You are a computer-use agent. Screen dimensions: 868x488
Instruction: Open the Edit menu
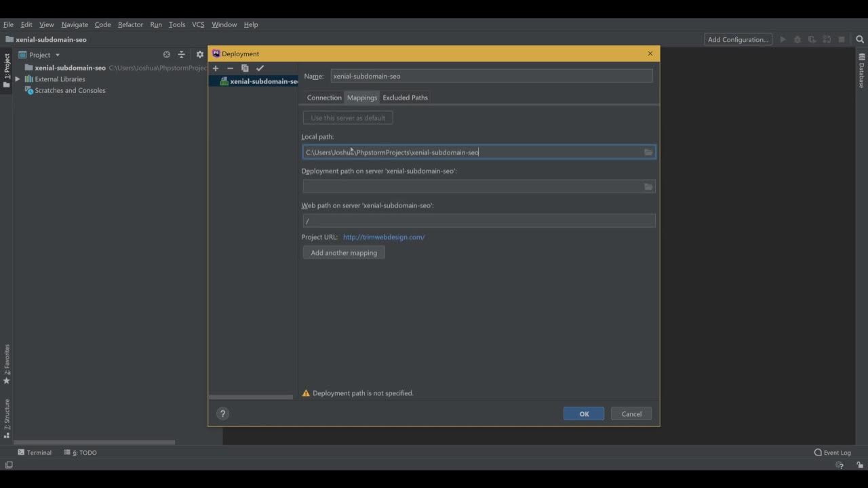pos(26,24)
